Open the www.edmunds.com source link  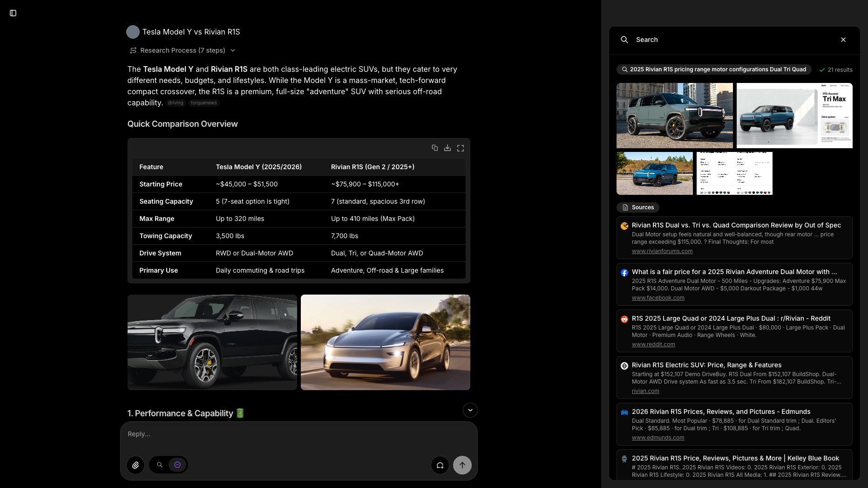click(x=658, y=438)
